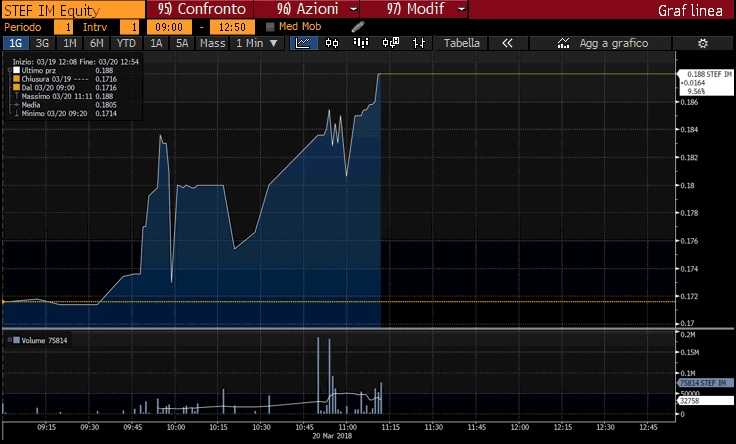Click the 20 Mar 2018 date label
This screenshot has width=736, height=444.
(332, 436)
